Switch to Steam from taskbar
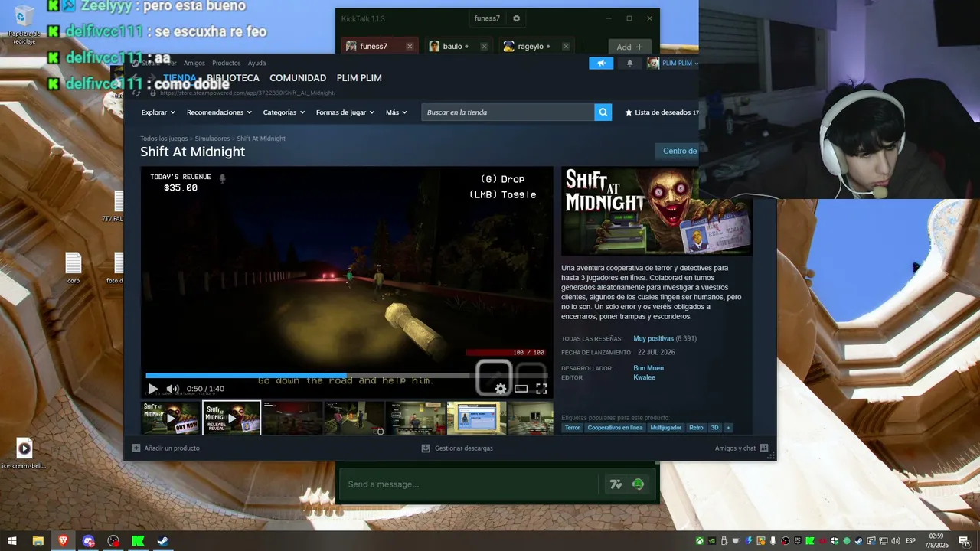Screen dimensions: 980x551 pyautogui.click(x=163, y=541)
